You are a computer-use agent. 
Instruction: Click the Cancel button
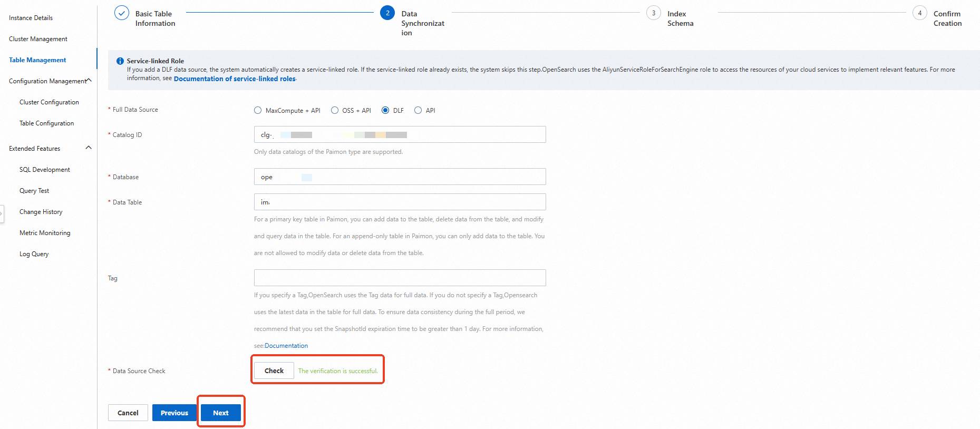tap(128, 413)
